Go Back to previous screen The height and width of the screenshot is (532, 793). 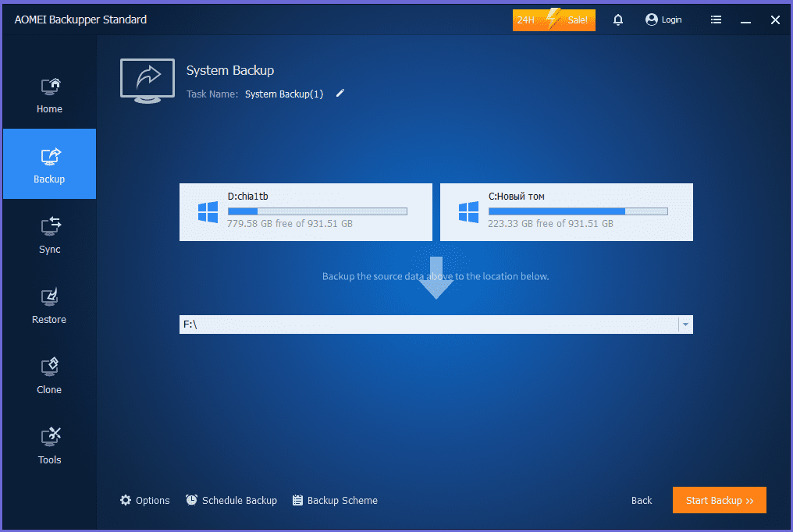(x=642, y=500)
